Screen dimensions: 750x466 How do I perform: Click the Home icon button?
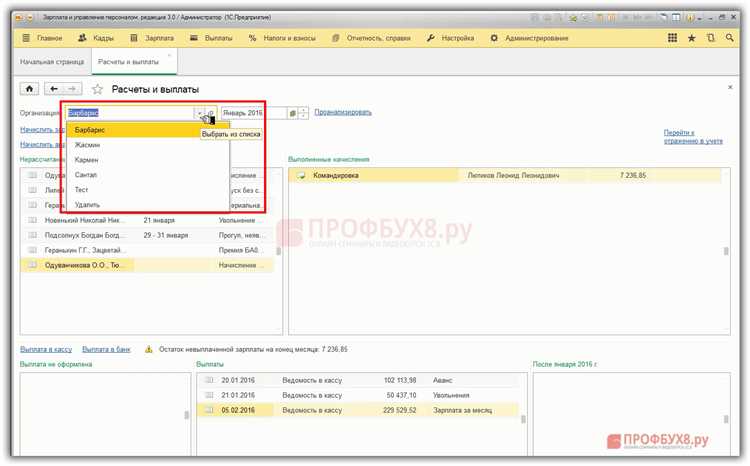click(29, 89)
